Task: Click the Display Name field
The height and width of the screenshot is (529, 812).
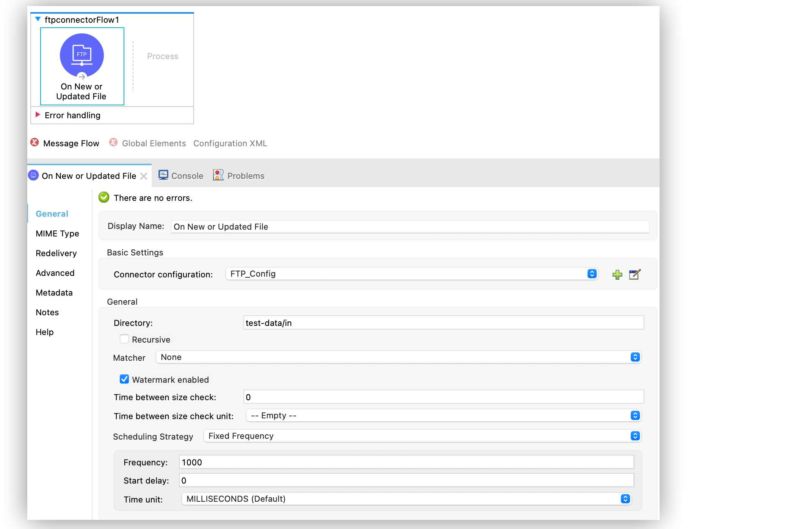Action: (410, 227)
